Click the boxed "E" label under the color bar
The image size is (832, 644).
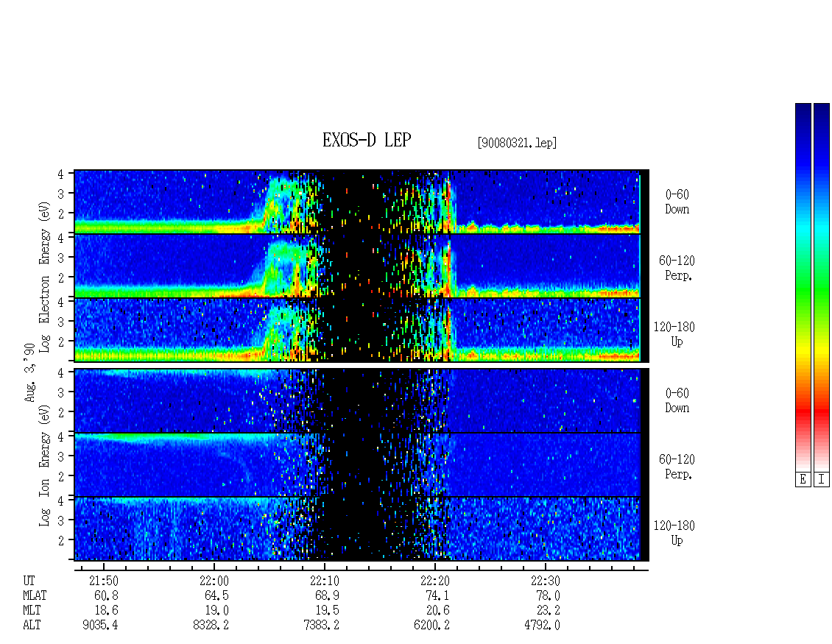point(803,479)
